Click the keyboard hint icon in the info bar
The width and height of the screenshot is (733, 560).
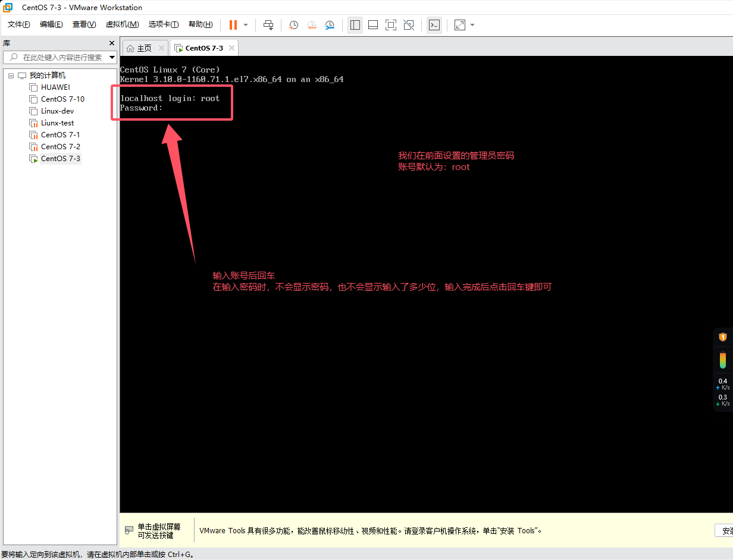[129, 530]
